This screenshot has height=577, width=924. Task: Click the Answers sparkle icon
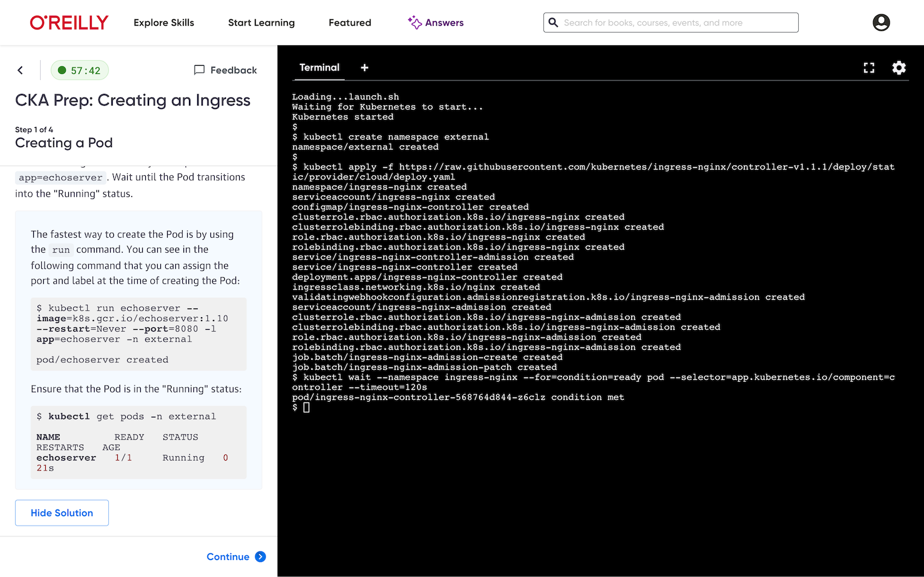click(414, 23)
